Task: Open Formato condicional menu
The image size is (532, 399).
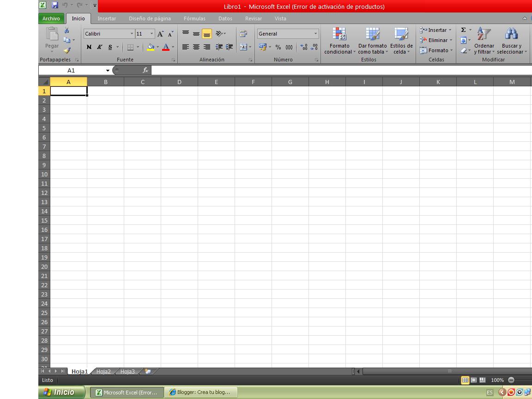Action: [339, 41]
